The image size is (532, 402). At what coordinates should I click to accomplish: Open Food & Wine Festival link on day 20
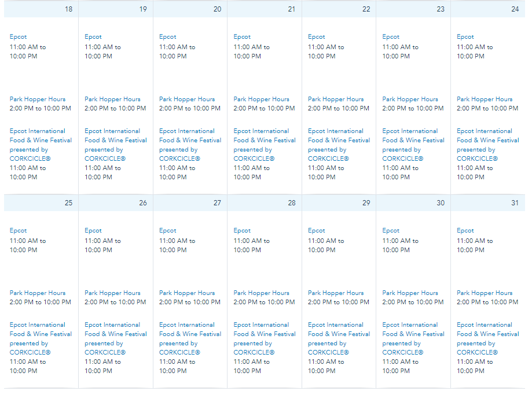[x=190, y=145]
